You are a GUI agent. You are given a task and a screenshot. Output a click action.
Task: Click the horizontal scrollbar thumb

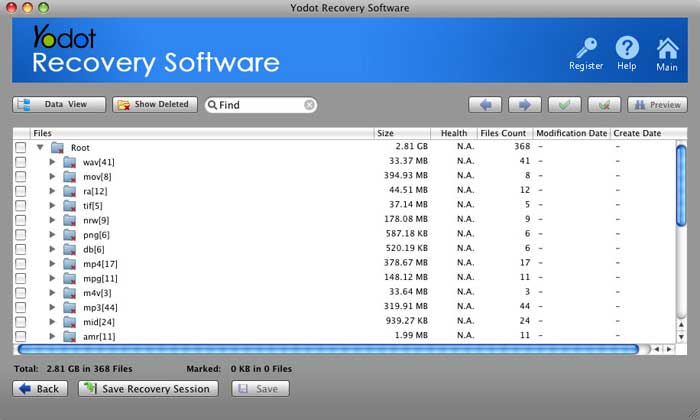[x=328, y=349]
